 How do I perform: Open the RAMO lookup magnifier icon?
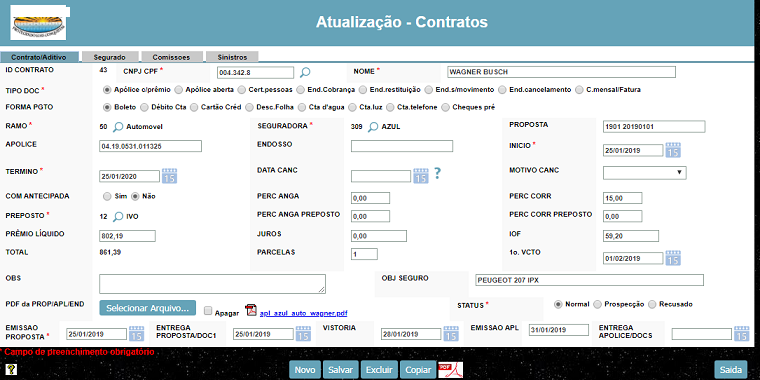pos(118,127)
